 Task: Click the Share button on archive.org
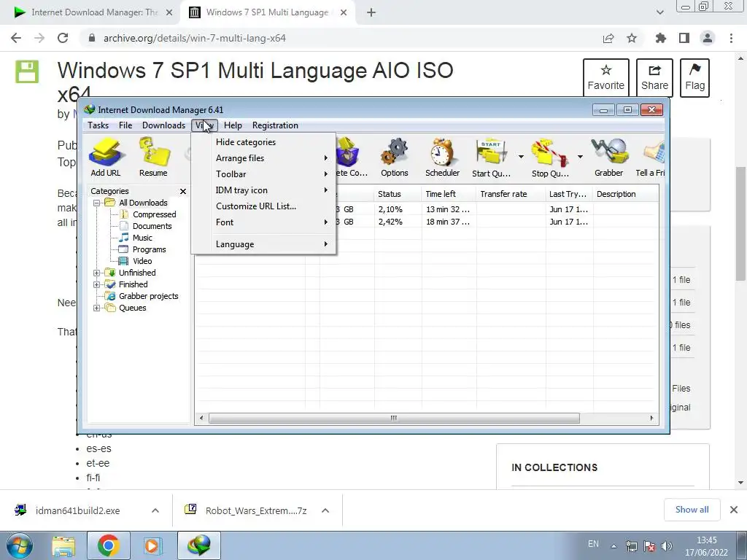(x=654, y=78)
